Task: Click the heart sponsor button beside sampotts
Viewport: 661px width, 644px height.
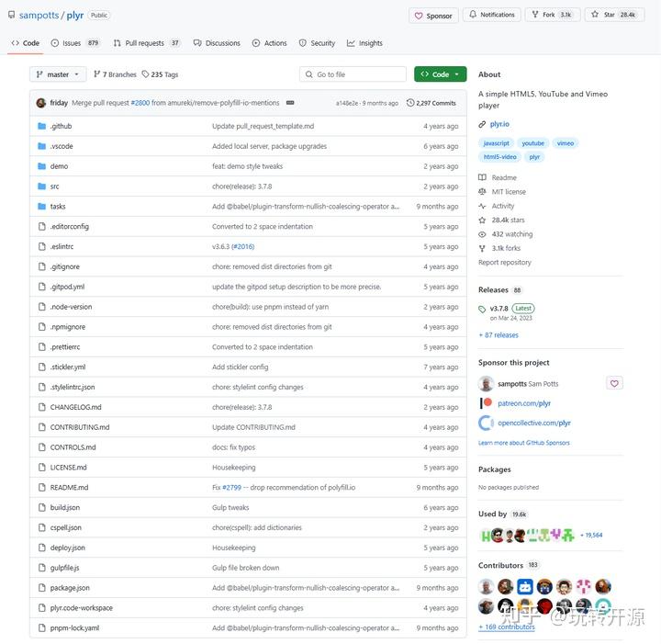Action: pyautogui.click(x=614, y=383)
